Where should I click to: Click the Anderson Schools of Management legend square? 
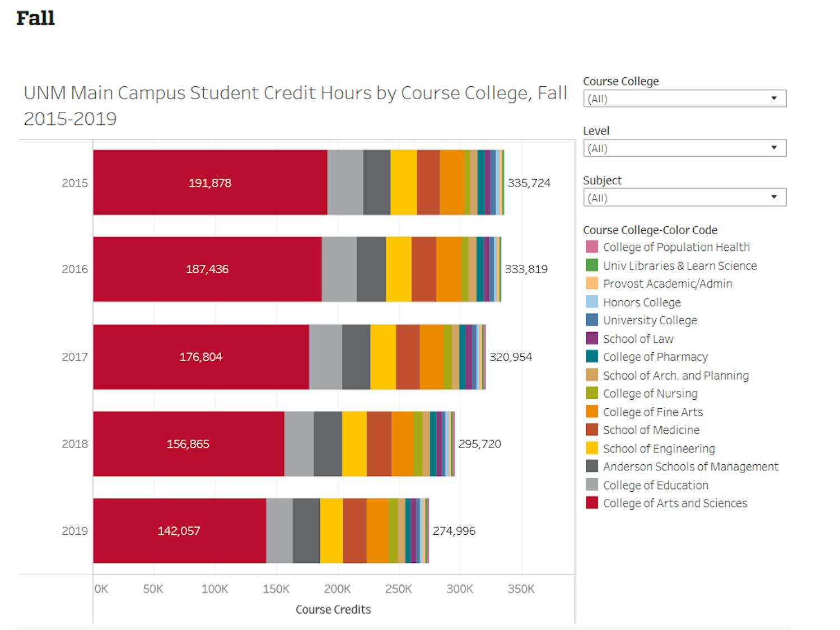tap(593, 466)
